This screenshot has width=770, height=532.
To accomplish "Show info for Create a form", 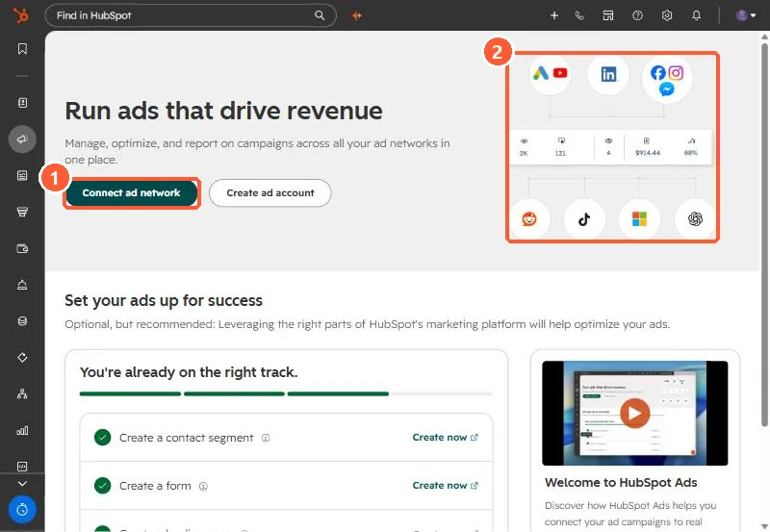I will 203,486.
